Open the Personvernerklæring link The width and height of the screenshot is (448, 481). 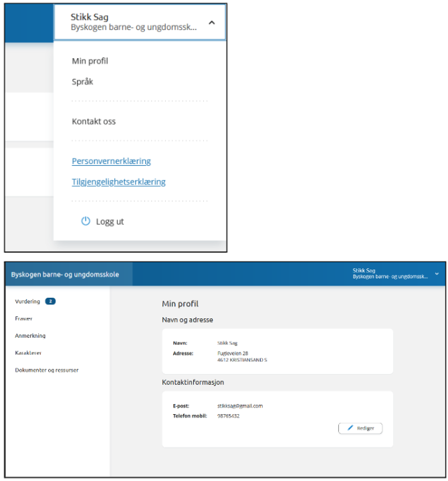coord(111,161)
